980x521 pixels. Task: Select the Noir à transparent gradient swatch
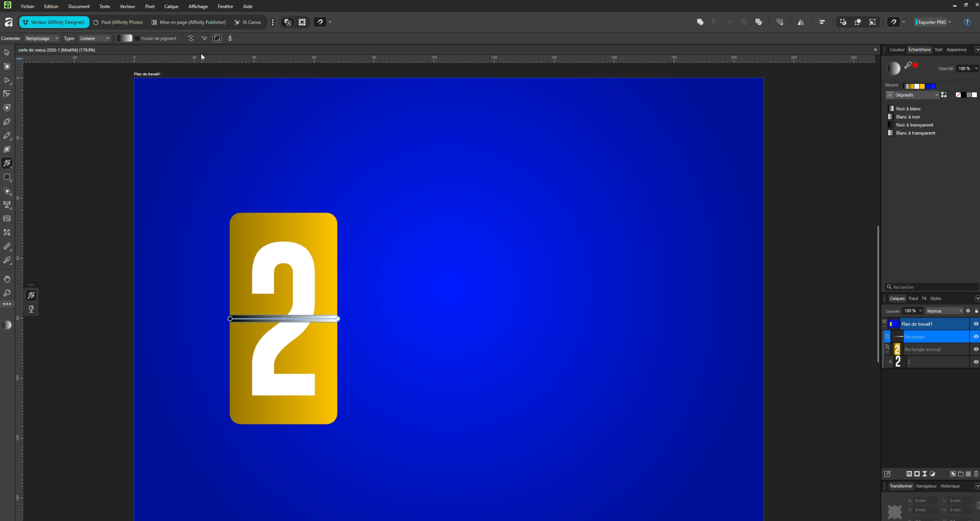click(914, 125)
